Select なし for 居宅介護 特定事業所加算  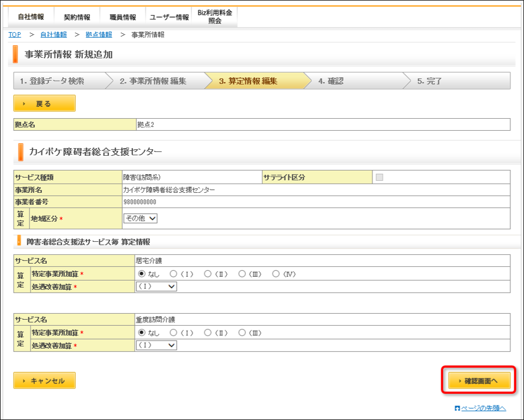[x=142, y=274]
